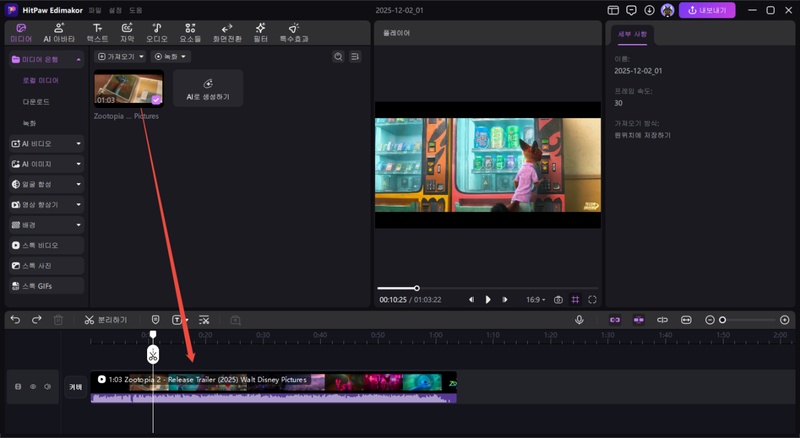Screen dimensions: 800x438
Task: Open the 화면전환 (Transitions) tab
Action: click(x=227, y=33)
